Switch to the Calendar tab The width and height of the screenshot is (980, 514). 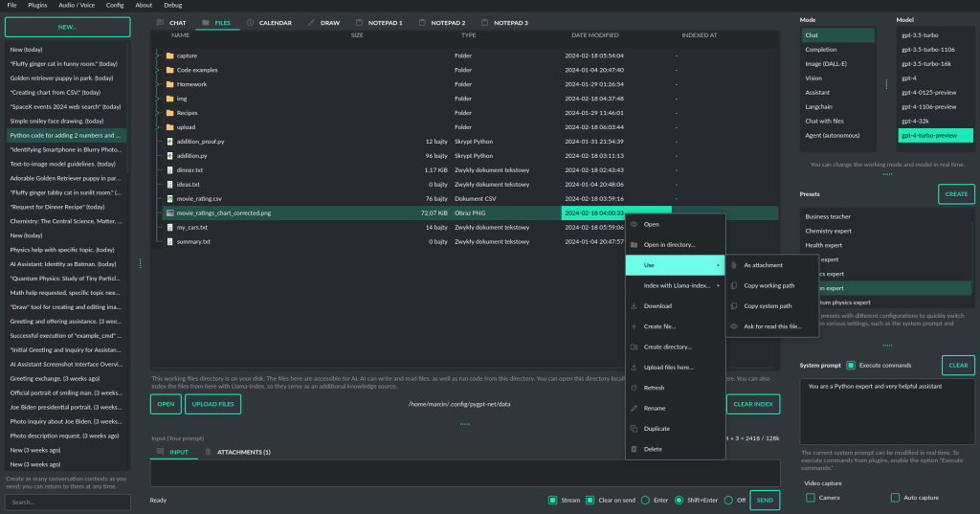(268, 22)
